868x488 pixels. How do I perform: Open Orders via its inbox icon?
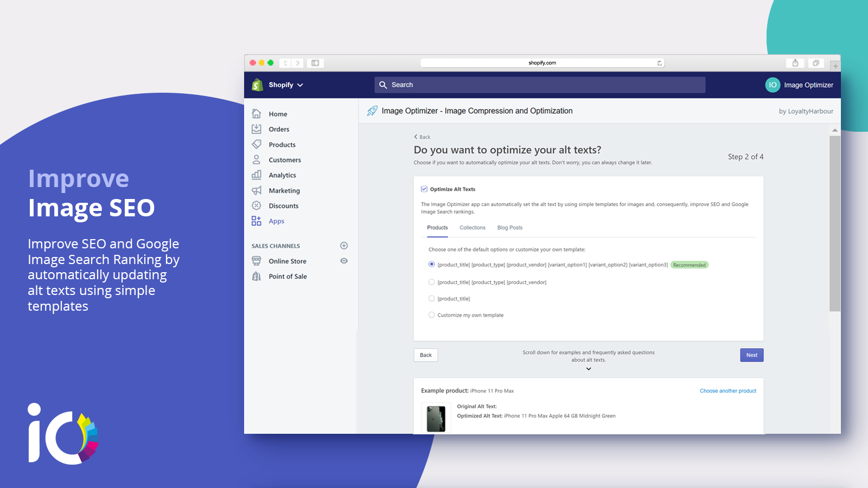(x=257, y=129)
